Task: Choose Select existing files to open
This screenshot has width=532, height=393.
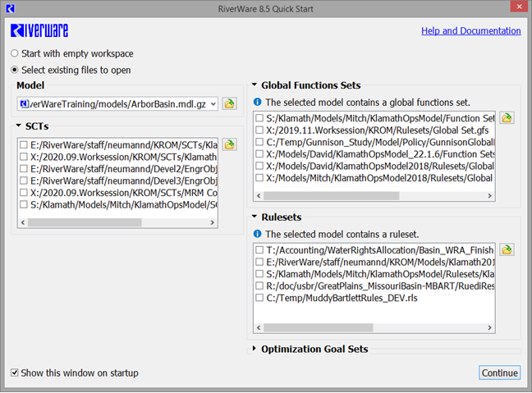Action: click(x=16, y=71)
